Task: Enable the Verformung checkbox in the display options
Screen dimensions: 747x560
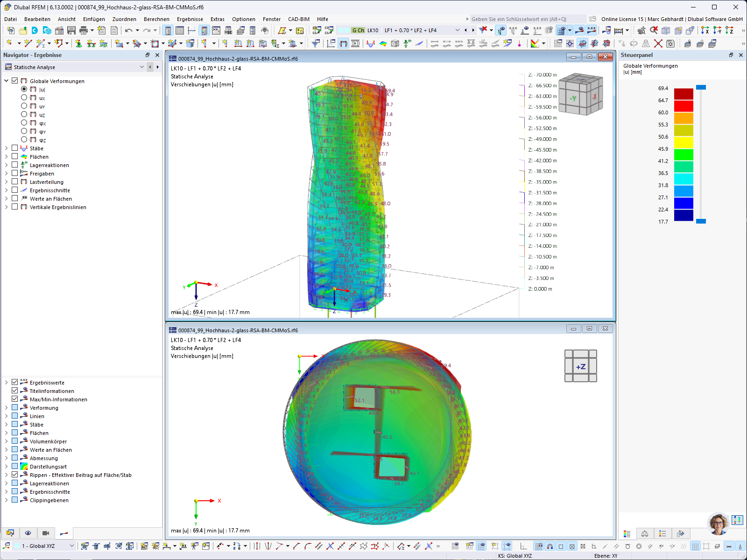Action: click(15, 407)
